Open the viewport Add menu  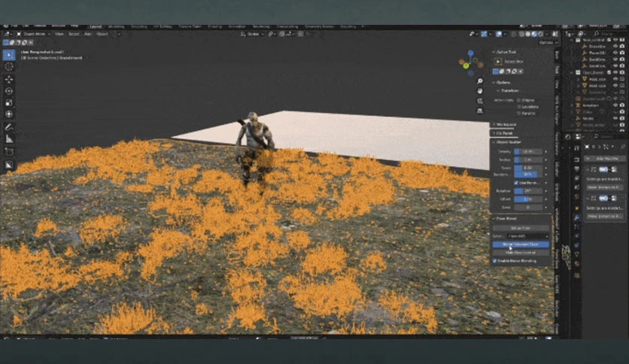tap(88, 34)
